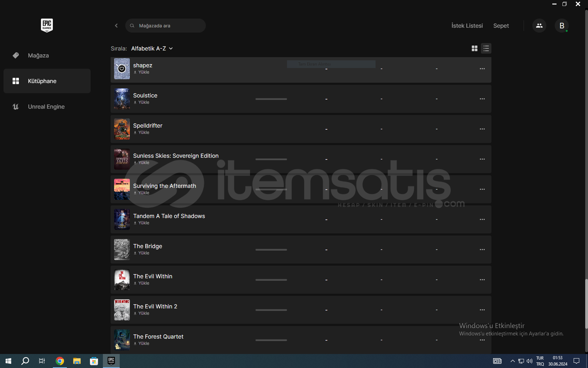Switch to grid view
The height and width of the screenshot is (368, 588).
475,48
